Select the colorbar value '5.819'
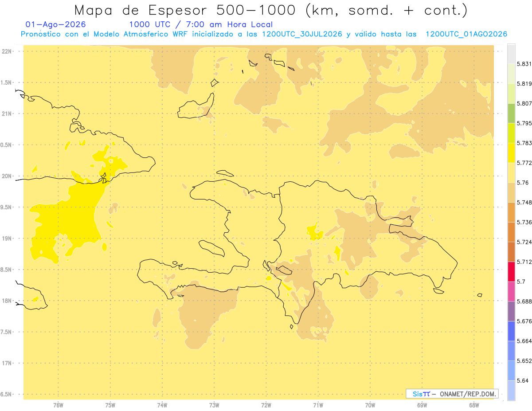Screen dimensions: 532x411 point(524,83)
